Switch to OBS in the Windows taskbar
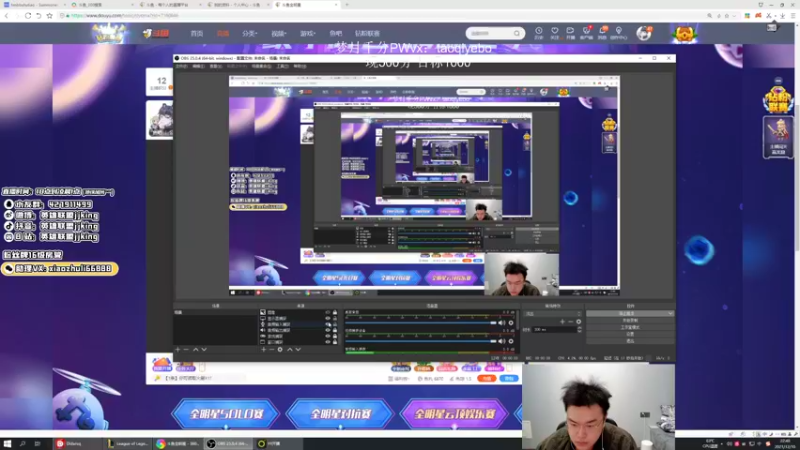The image size is (800, 450). click(x=229, y=444)
